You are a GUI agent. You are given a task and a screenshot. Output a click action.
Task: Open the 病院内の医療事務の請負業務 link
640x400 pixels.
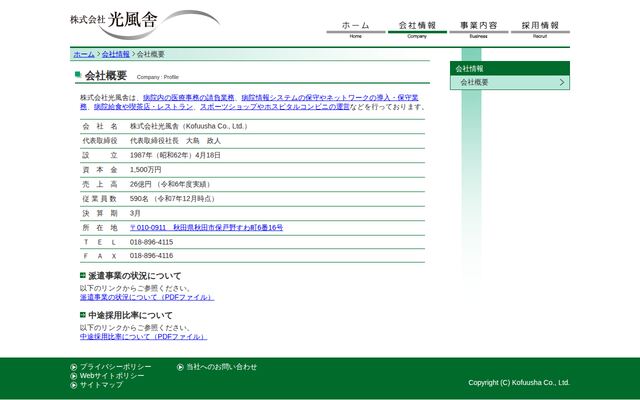[x=189, y=98]
